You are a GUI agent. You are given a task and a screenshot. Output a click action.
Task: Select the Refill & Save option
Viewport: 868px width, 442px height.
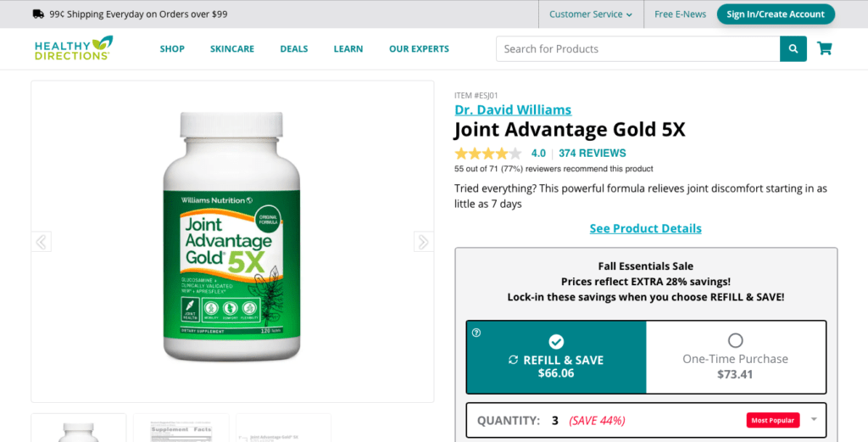point(556,356)
